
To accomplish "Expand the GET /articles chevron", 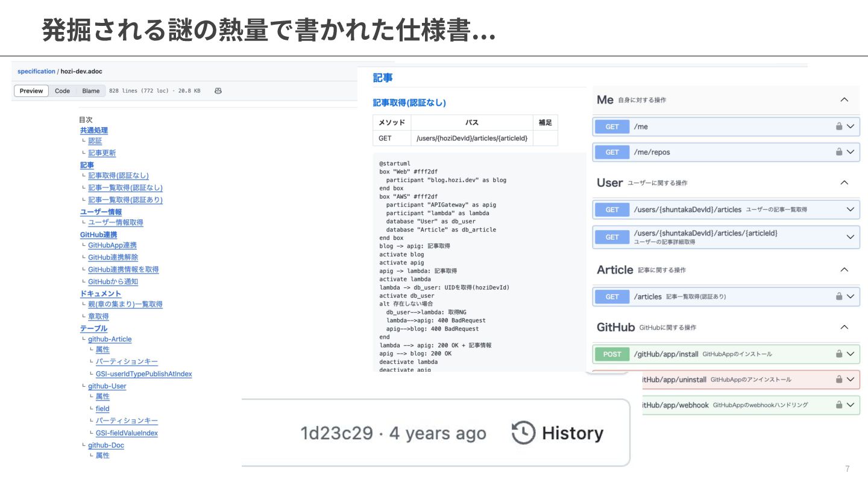I will 851,296.
